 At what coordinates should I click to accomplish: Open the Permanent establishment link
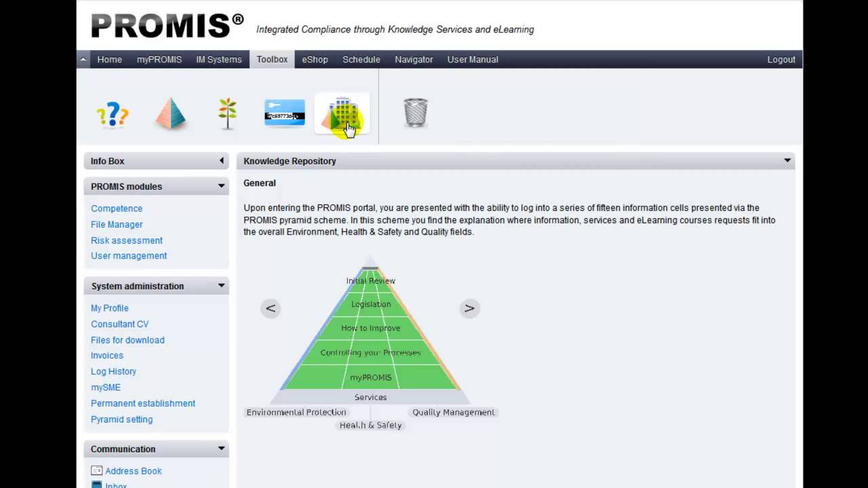coord(143,403)
